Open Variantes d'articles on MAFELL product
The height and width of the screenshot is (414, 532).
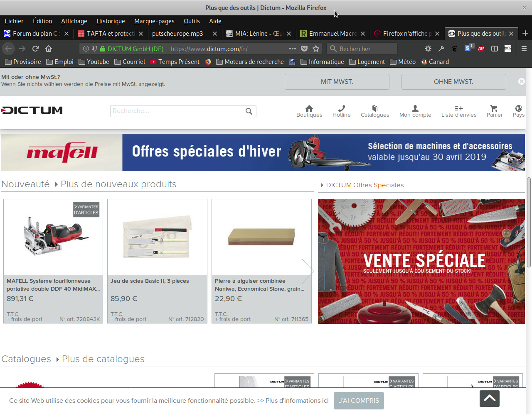86,210
